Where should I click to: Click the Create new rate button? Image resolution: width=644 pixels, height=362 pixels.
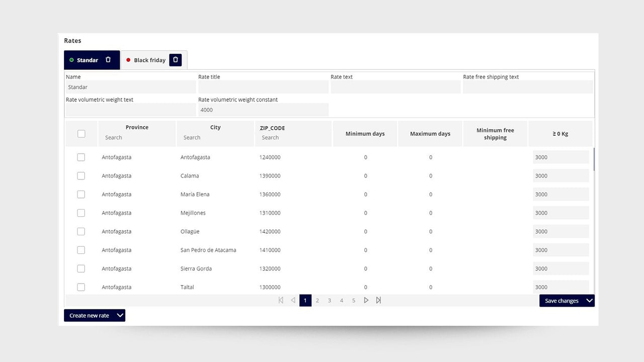click(90, 315)
